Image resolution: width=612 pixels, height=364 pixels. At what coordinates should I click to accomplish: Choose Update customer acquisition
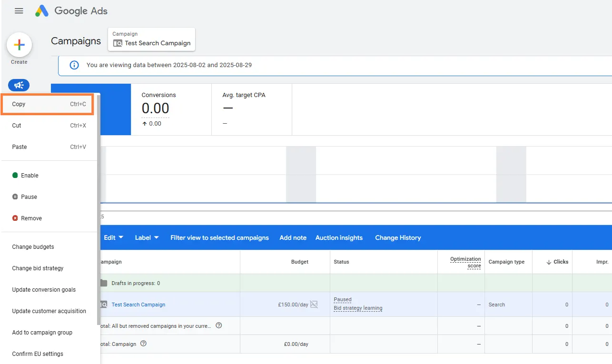click(x=49, y=311)
